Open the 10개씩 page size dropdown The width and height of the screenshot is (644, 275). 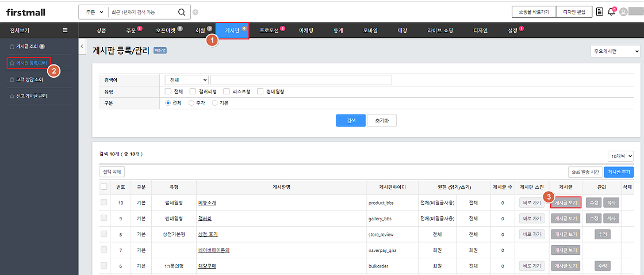(x=620, y=156)
